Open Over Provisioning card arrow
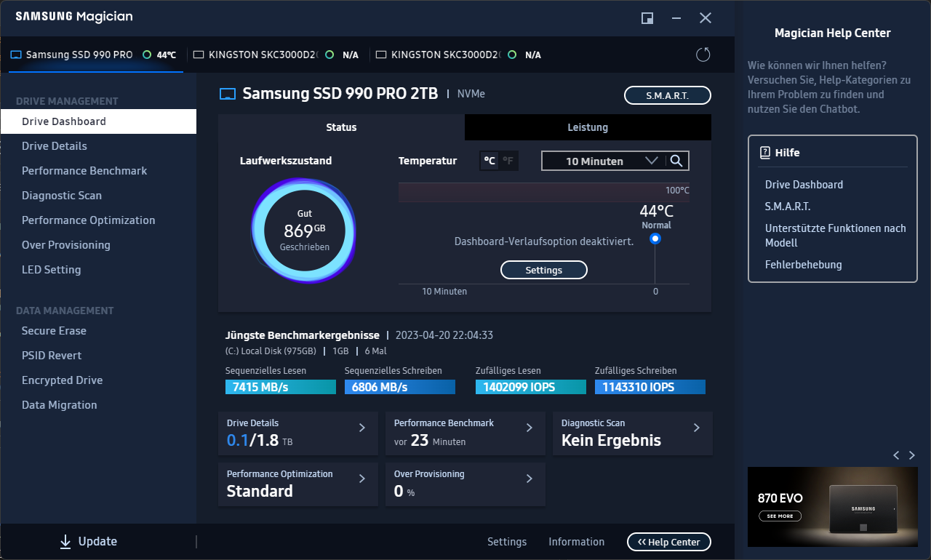 point(530,479)
